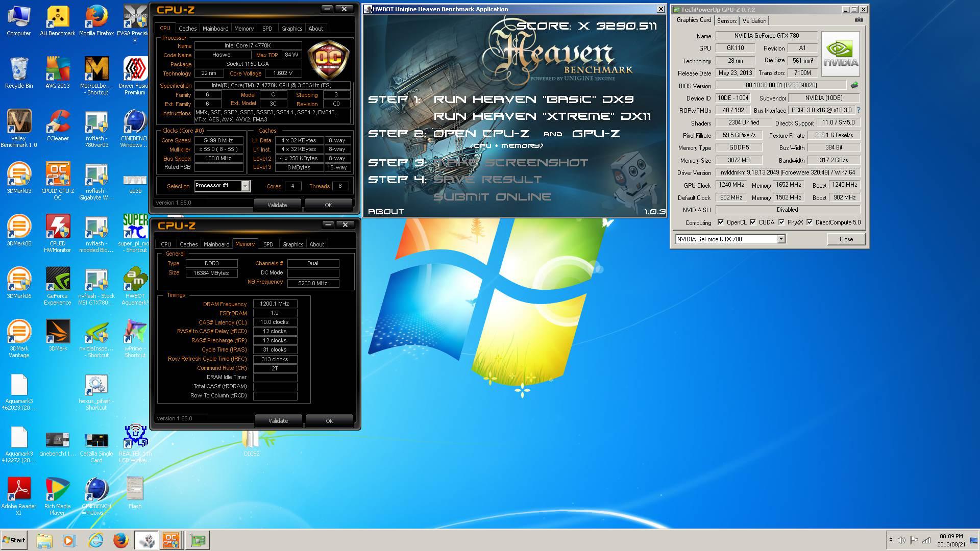Launch 3DMark06 desktop shortcut
Screen dimensions: 980x551
point(19,283)
